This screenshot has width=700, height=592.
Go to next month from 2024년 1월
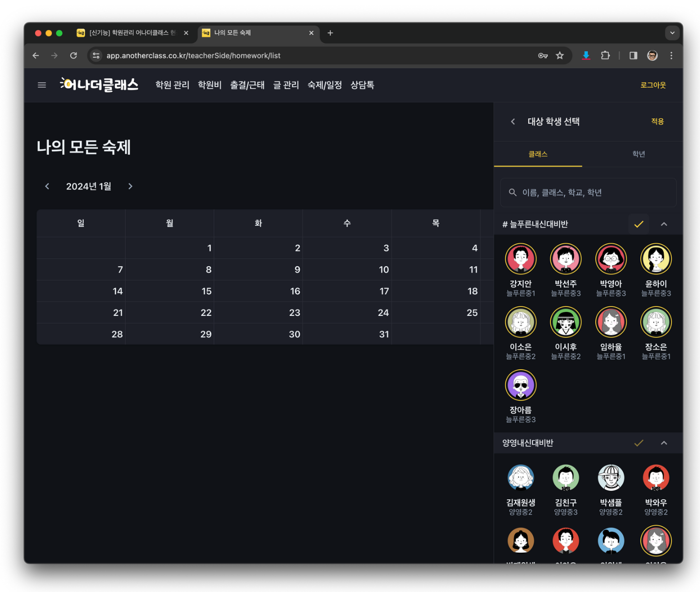point(131,186)
